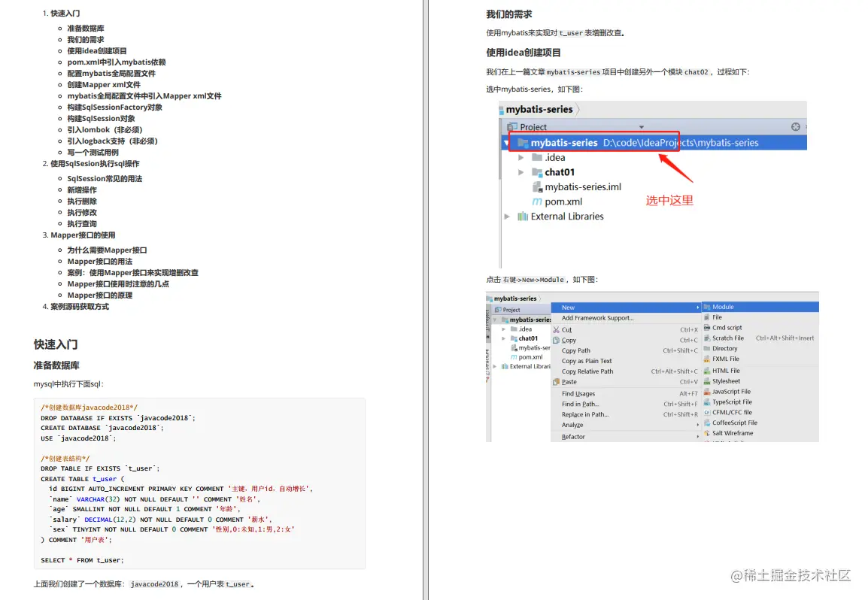The image size is (868, 600).
Task: Click the large mybatis-series breadcrumb title
Action: click(539, 110)
